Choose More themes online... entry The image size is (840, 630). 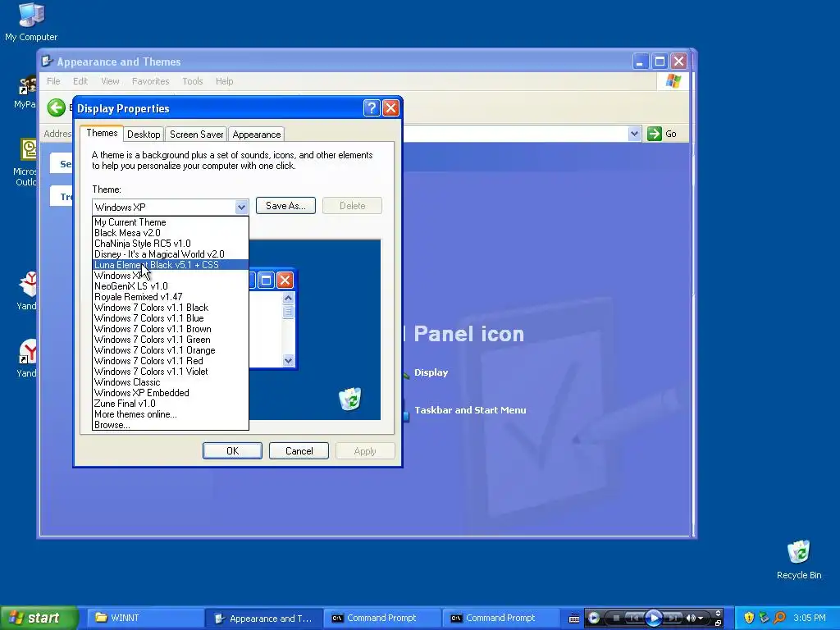(171, 414)
